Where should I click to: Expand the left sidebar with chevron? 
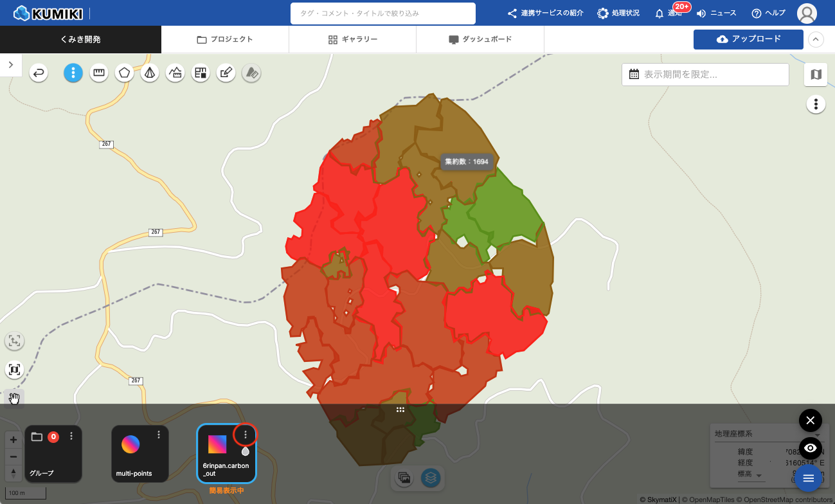tap(11, 64)
